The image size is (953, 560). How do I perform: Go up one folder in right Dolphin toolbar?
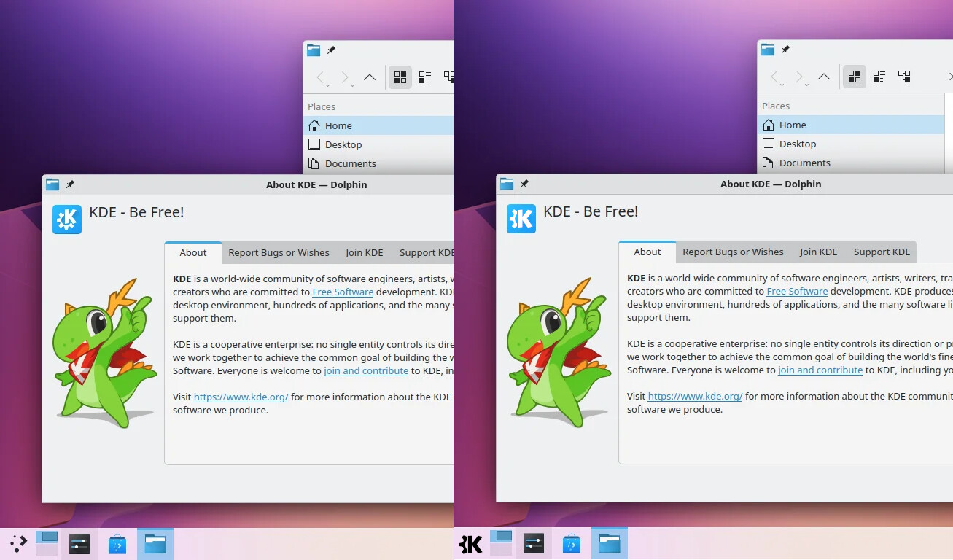pyautogui.click(x=823, y=77)
